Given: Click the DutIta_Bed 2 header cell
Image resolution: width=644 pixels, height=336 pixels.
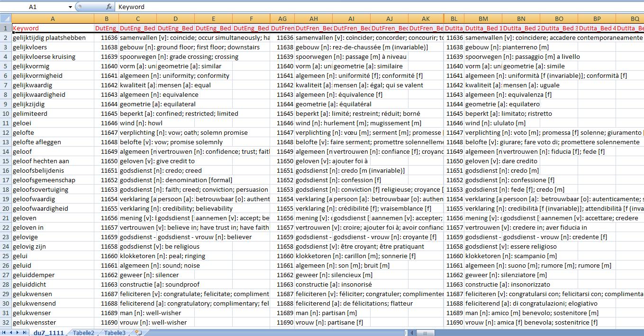Looking at the screenshot, I should click(521, 28).
